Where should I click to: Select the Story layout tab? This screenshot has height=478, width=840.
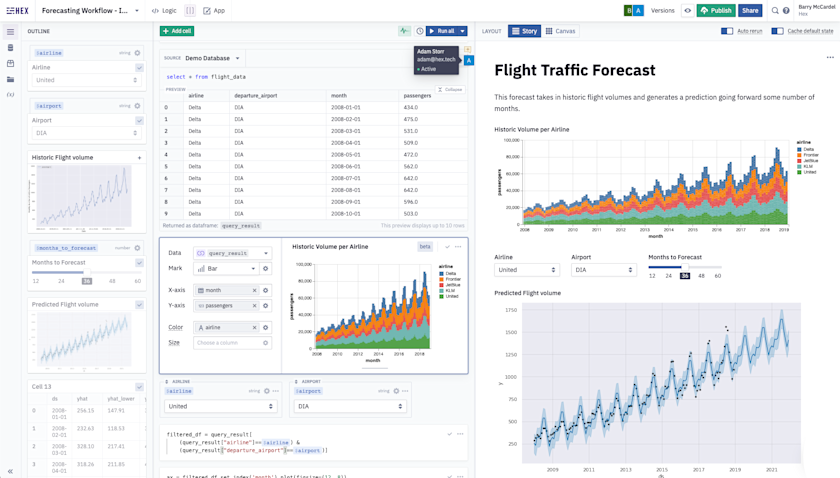pyautogui.click(x=524, y=31)
